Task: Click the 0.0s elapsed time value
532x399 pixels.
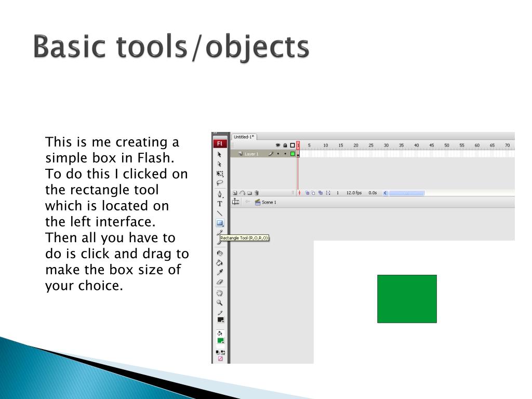Action: [x=373, y=193]
